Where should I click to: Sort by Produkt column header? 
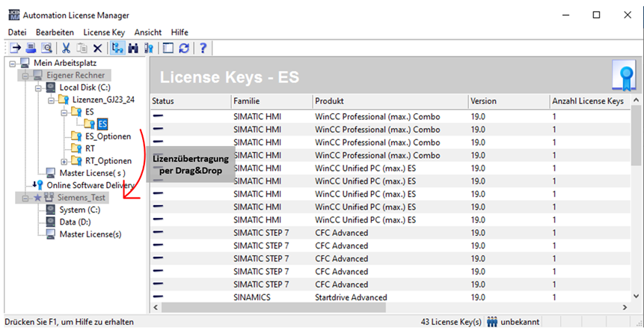(x=390, y=101)
